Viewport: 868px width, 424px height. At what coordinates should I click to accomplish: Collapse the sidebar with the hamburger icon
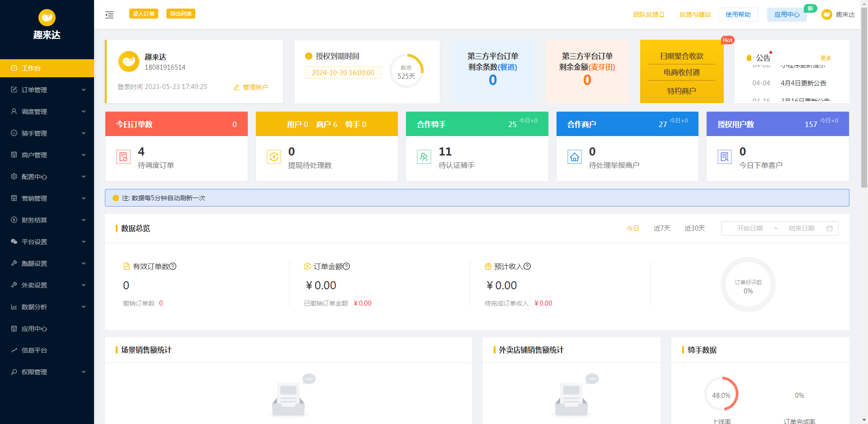109,15
